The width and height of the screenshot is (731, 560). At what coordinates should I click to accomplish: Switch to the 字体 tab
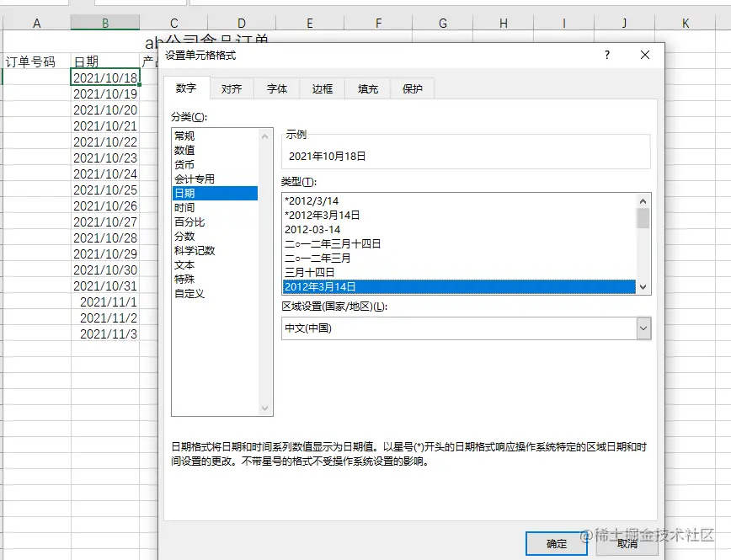coord(277,88)
